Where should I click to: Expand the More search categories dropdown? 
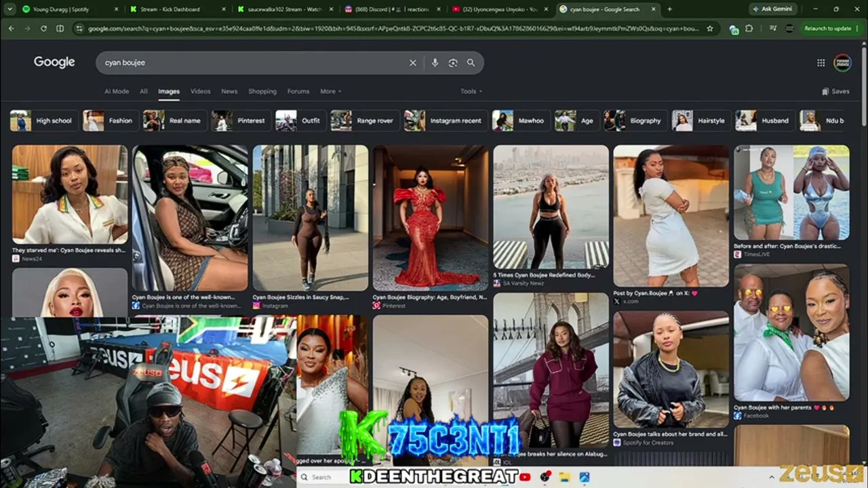[330, 91]
